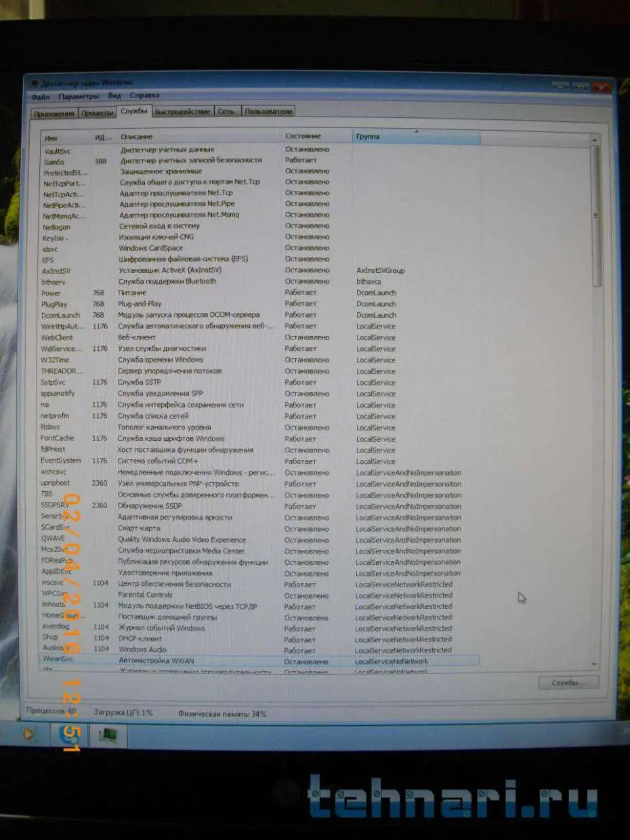Open the Справка menu

[144, 96]
